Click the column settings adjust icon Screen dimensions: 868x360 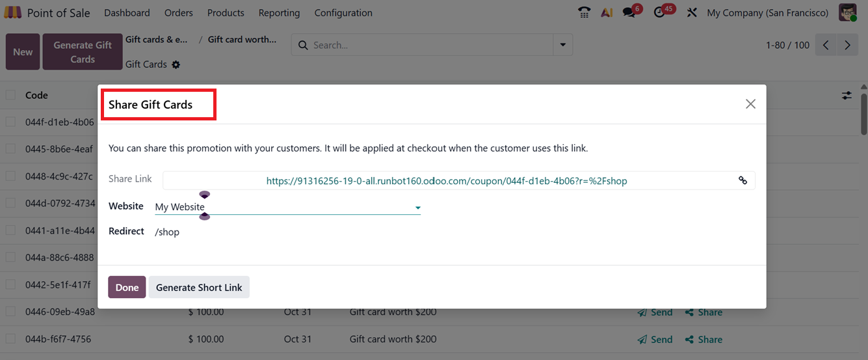tap(846, 95)
